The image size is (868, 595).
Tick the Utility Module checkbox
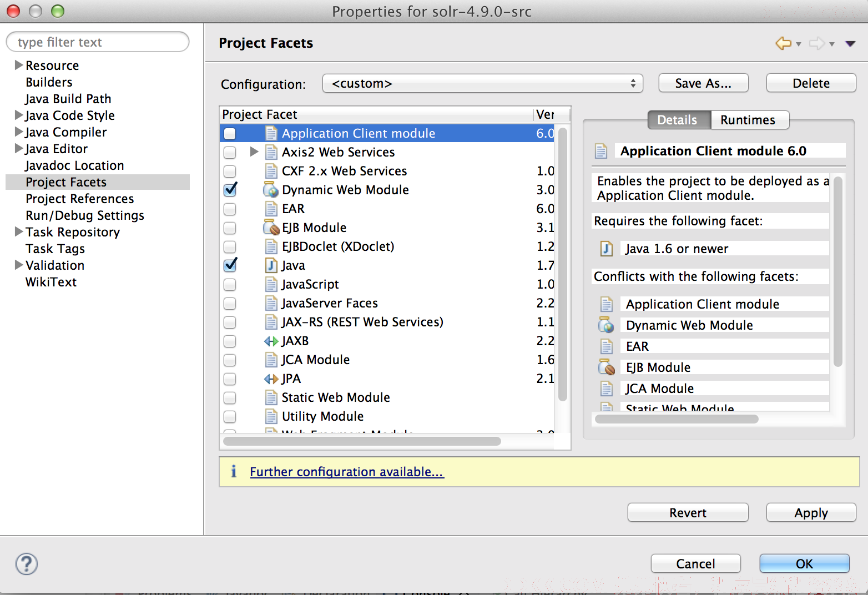coord(230,417)
